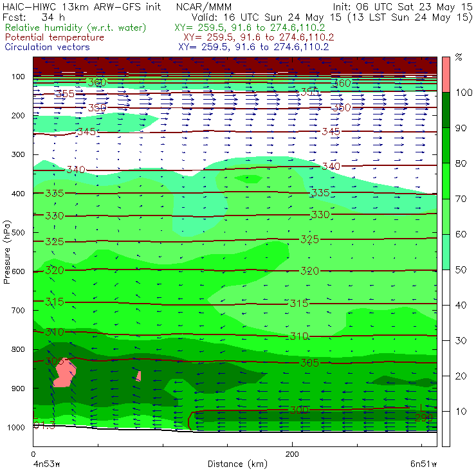
Task: Click the red XY coordinates text line
Action: 259,37
